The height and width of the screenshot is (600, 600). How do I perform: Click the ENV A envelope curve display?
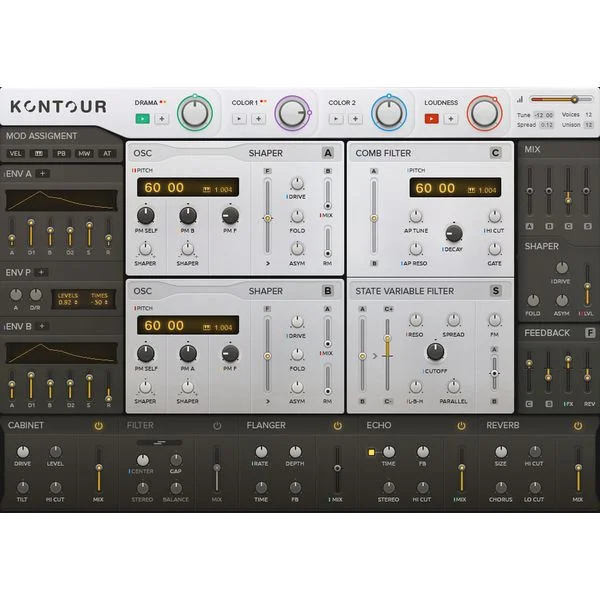tap(61, 200)
